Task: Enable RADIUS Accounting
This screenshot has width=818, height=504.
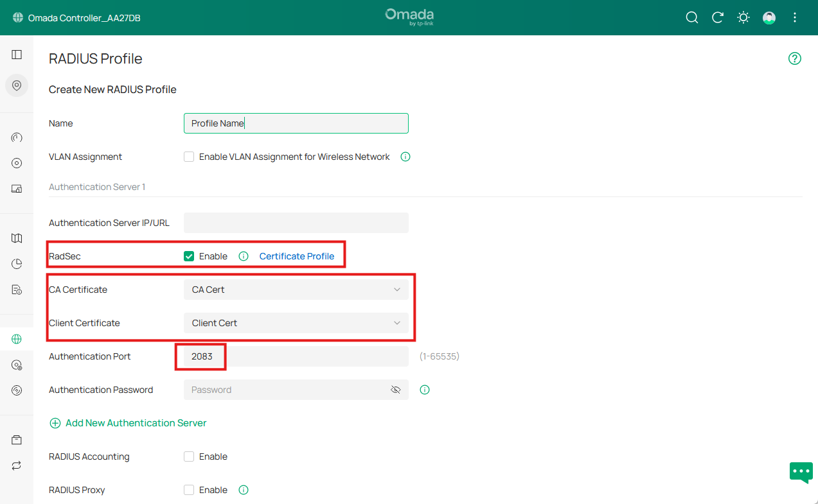Action: [189, 456]
